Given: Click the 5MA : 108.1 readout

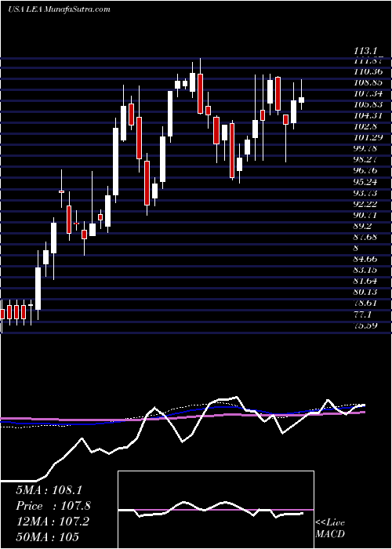Looking at the screenshot, I should point(49,490).
